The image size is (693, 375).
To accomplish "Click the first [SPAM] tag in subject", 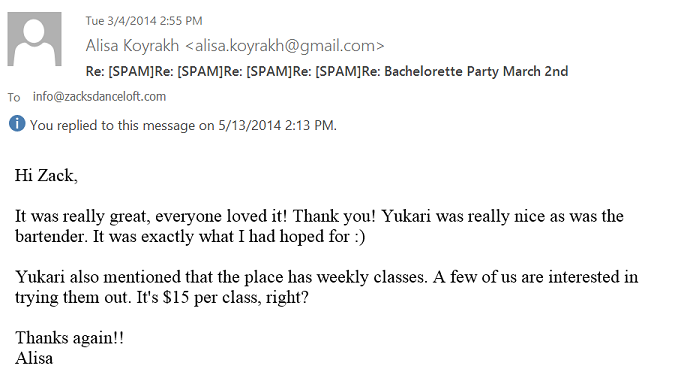I will (131, 71).
